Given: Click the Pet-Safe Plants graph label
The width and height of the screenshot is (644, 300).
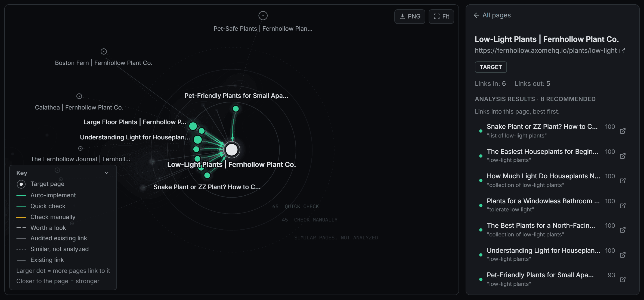Looking at the screenshot, I should tap(263, 29).
